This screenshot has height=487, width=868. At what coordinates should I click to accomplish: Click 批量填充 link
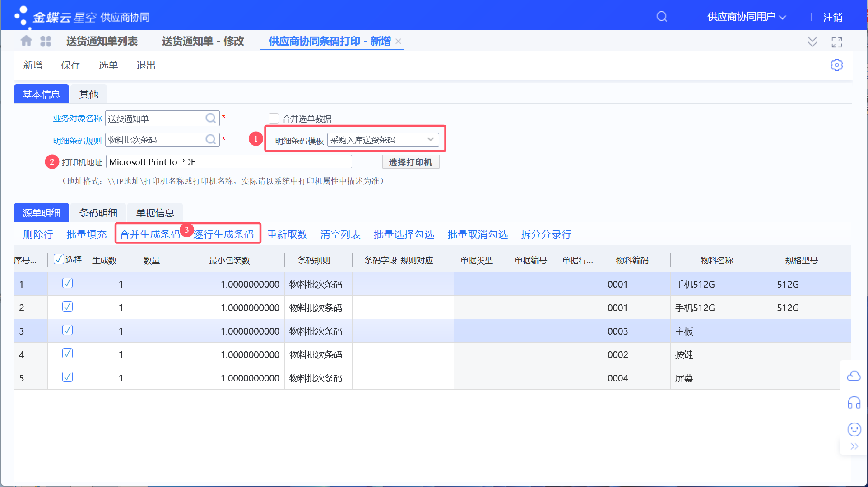click(x=87, y=234)
